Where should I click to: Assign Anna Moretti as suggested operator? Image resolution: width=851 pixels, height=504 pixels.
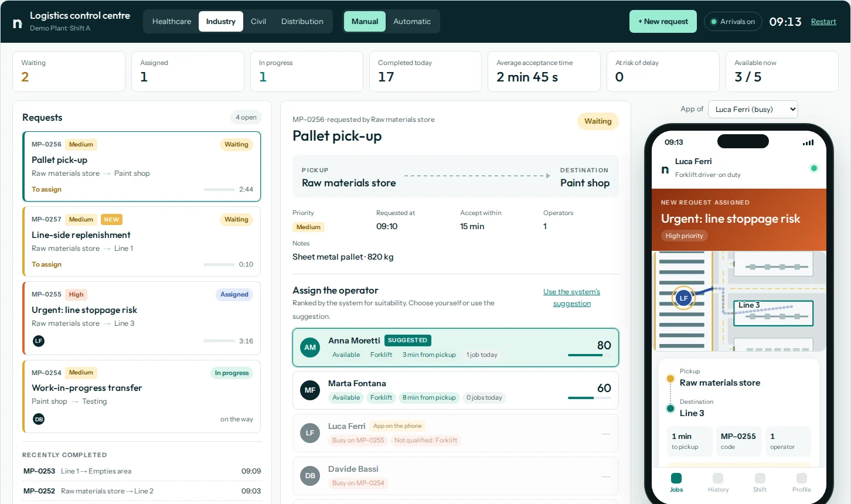455,348
